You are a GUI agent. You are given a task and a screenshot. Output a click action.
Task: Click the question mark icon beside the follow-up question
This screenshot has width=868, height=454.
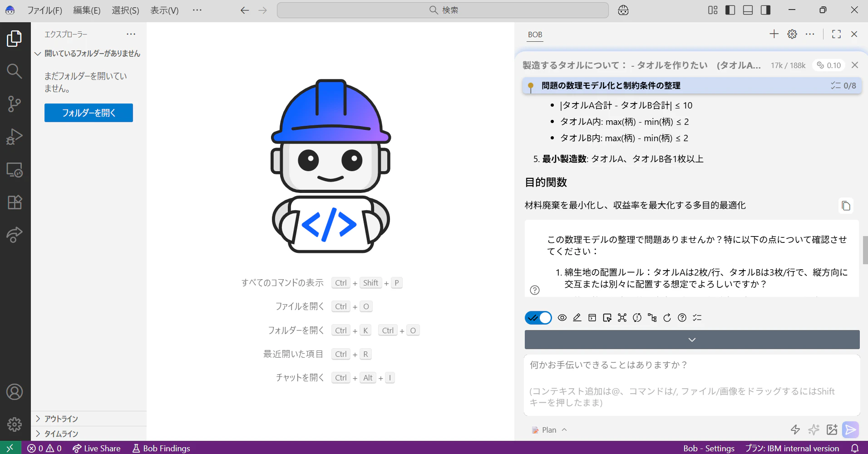pyautogui.click(x=535, y=290)
